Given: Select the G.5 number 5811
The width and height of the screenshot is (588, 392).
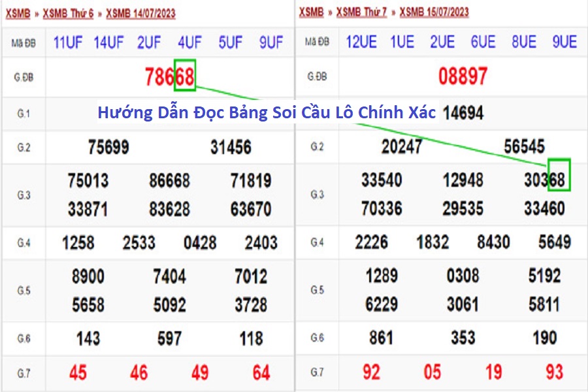Looking at the screenshot, I should pyautogui.click(x=544, y=304).
